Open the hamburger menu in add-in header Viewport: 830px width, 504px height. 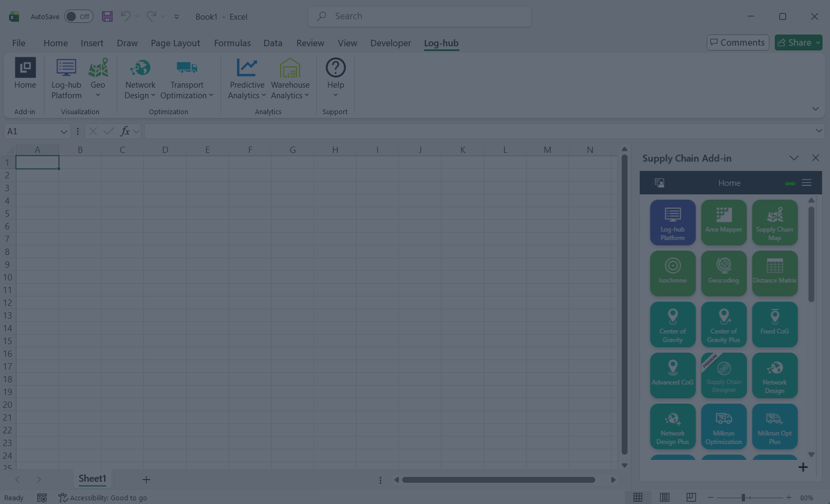pyautogui.click(x=807, y=183)
